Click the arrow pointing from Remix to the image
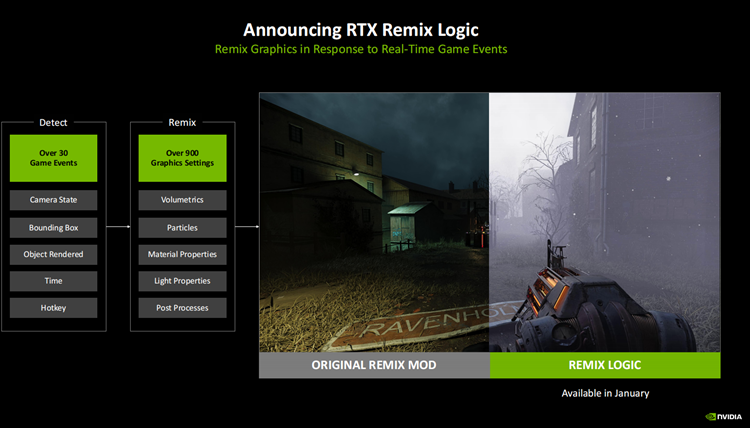750x428 pixels. (x=246, y=227)
